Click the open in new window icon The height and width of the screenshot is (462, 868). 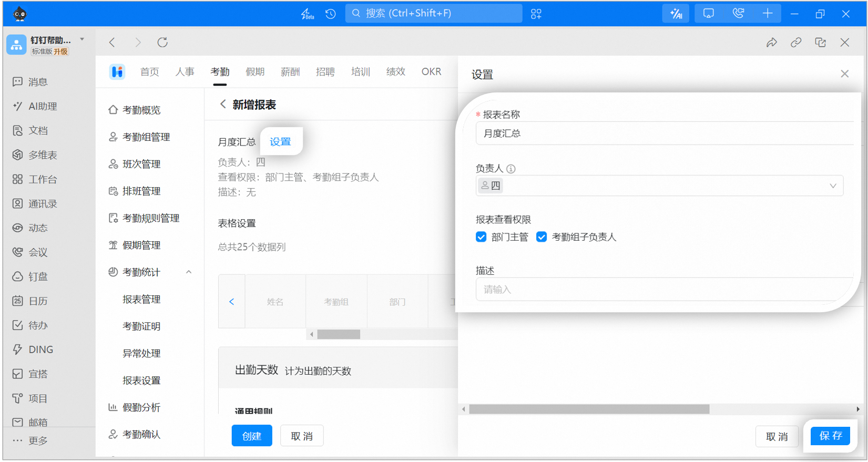pyautogui.click(x=820, y=43)
